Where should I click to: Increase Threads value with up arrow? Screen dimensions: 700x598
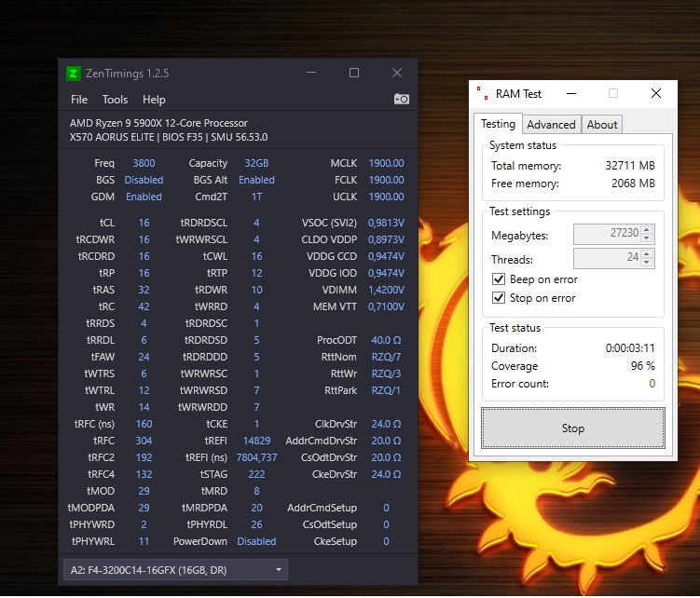coord(647,253)
